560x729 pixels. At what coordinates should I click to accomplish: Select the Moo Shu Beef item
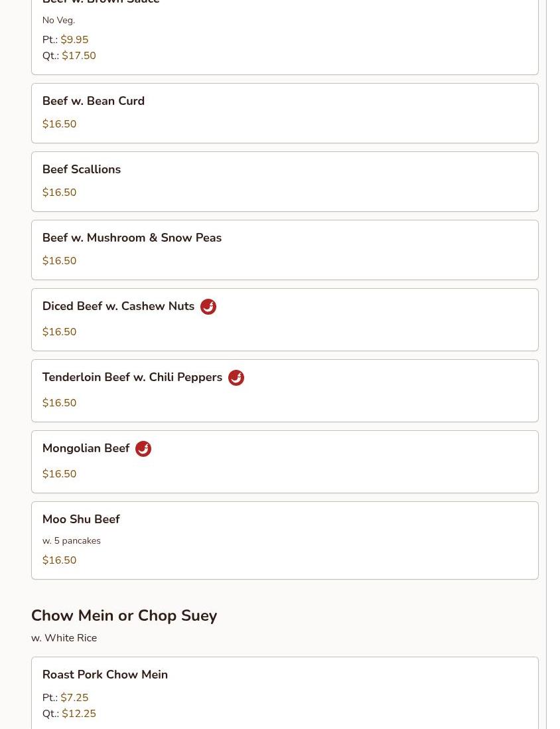point(285,540)
